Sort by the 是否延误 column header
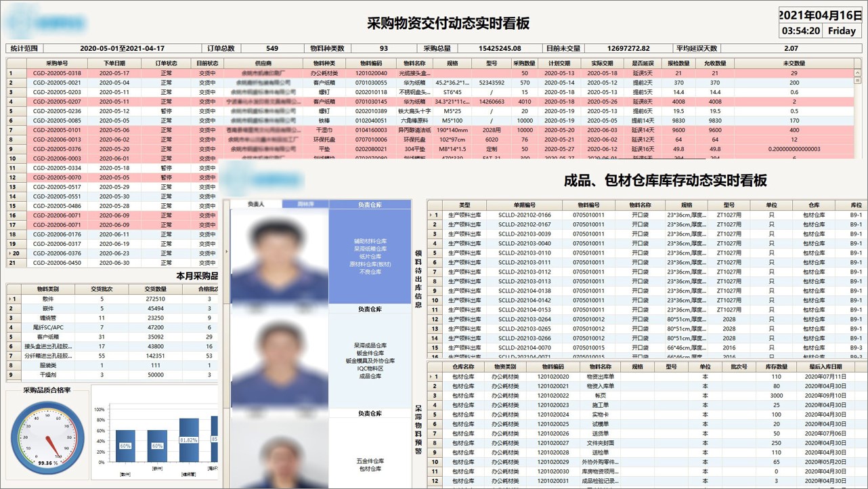This screenshot has height=489, width=868. (643, 63)
